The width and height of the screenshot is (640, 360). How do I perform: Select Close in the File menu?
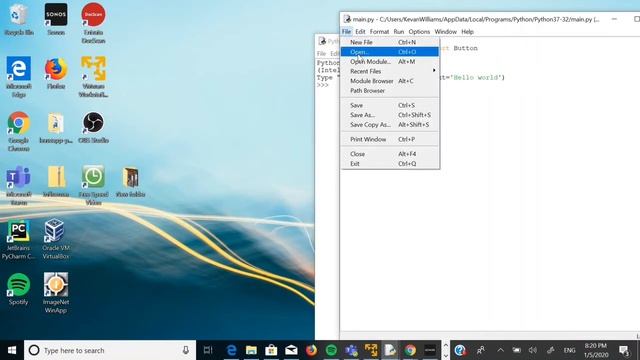[x=390, y=154]
